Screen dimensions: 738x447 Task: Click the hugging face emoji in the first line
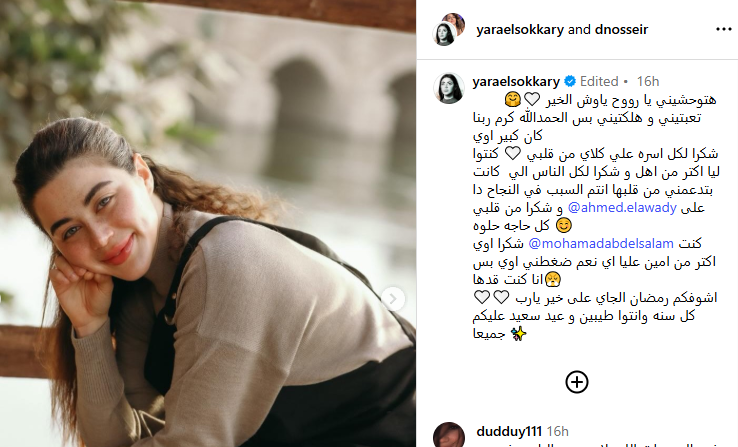click(512, 100)
